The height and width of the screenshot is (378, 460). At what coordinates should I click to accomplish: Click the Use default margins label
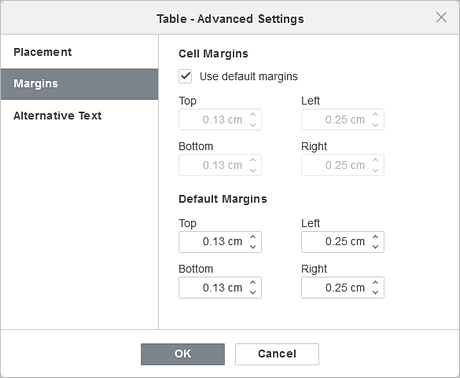[249, 76]
